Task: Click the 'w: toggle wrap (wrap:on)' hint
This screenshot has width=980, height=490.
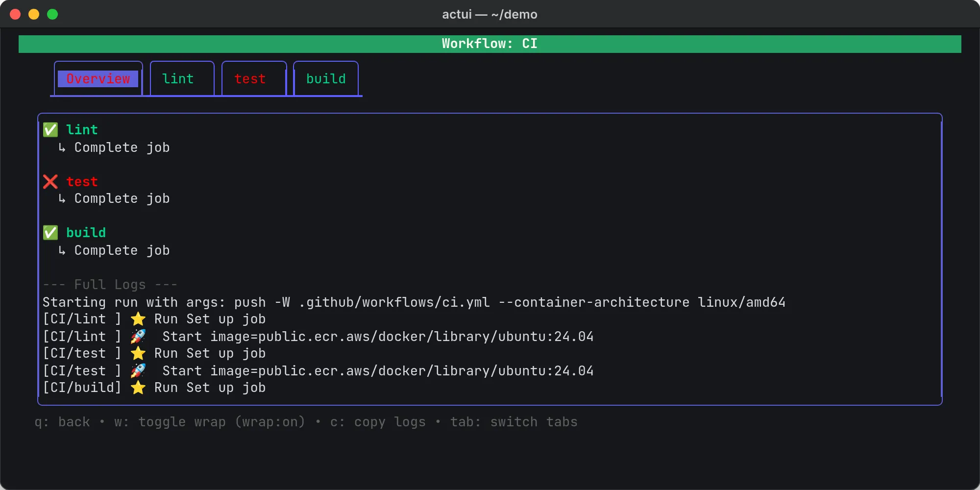Action: point(210,422)
